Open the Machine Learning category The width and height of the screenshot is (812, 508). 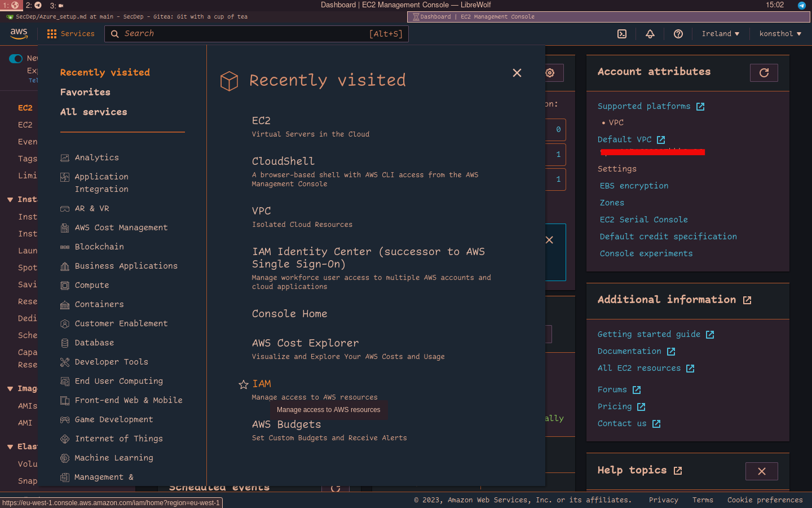click(114, 458)
